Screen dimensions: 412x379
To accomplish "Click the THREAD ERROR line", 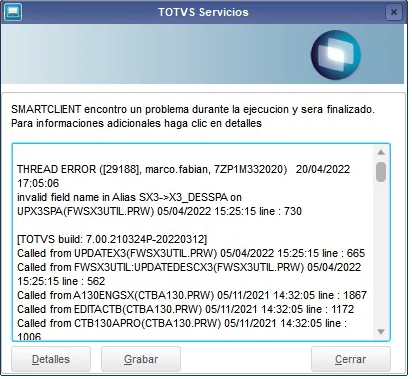I will pyautogui.click(x=183, y=169).
